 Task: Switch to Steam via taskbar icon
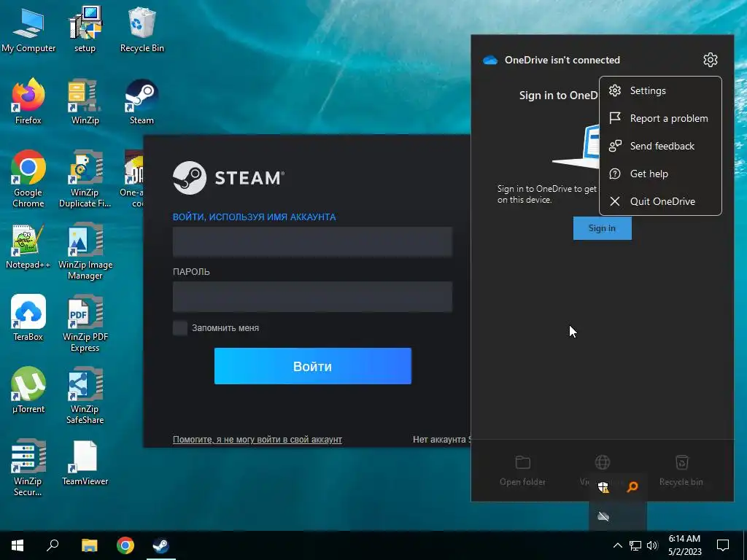click(161, 545)
